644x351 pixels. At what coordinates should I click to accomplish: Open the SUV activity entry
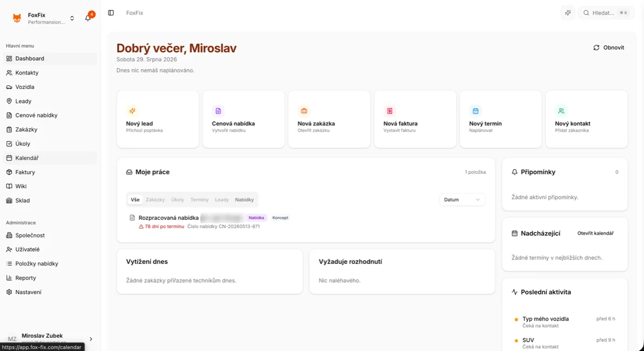(565, 343)
